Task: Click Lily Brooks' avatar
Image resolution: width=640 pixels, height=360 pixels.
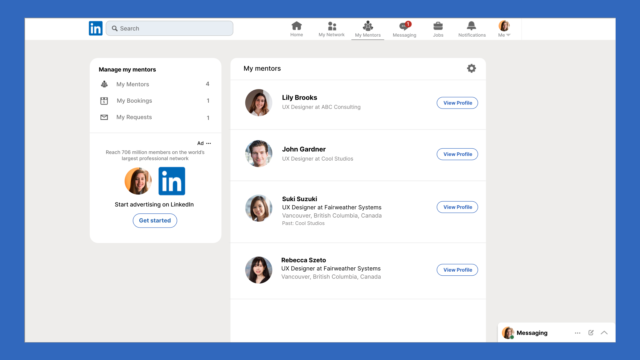Action: (x=258, y=102)
